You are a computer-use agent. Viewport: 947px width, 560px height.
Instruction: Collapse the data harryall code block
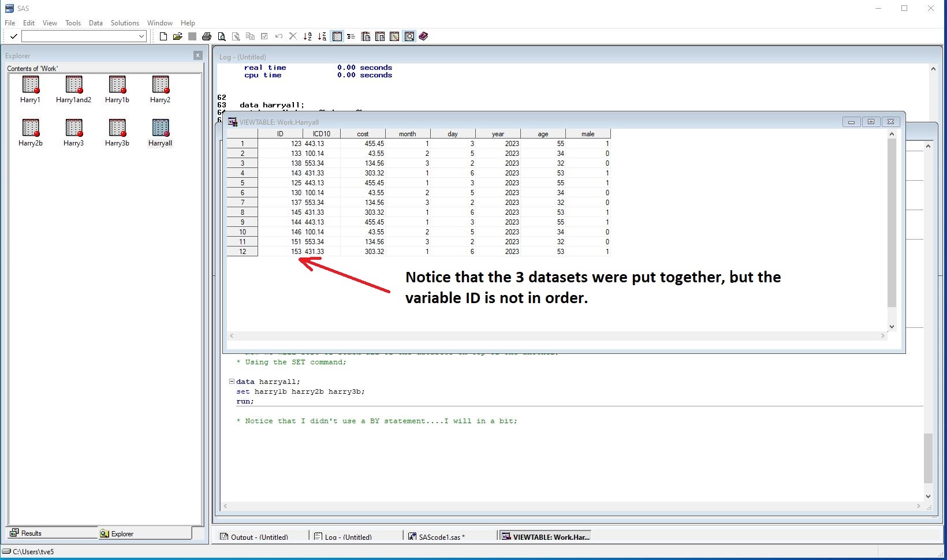click(x=232, y=381)
